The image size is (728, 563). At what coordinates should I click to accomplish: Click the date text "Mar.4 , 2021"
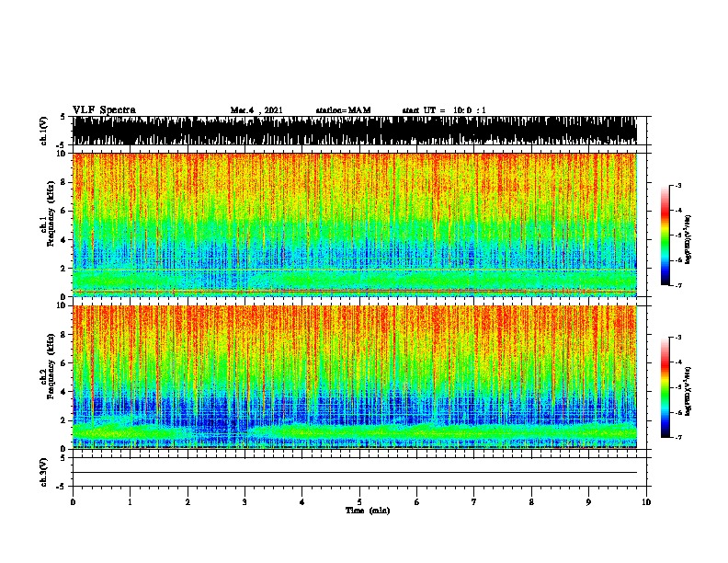[x=256, y=110]
